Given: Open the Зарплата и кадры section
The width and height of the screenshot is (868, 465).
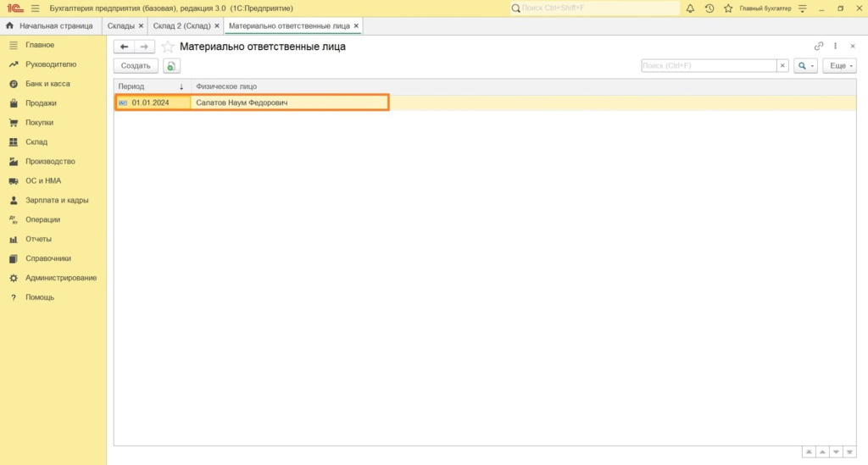Looking at the screenshot, I should tap(57, 201).
